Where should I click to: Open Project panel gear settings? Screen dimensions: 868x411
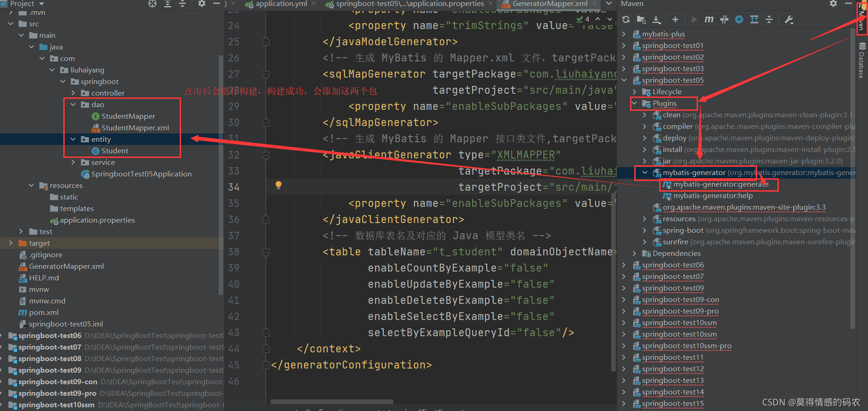point(201,4)
